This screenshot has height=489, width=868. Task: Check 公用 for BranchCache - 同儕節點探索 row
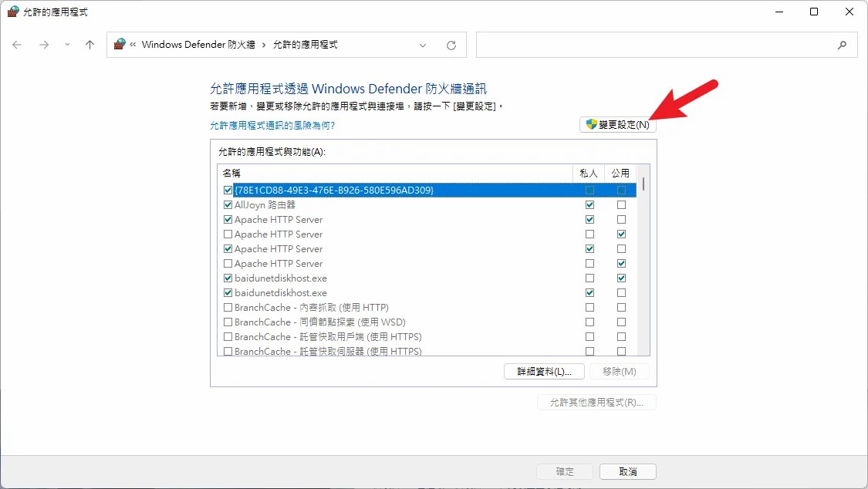(621, 322)
